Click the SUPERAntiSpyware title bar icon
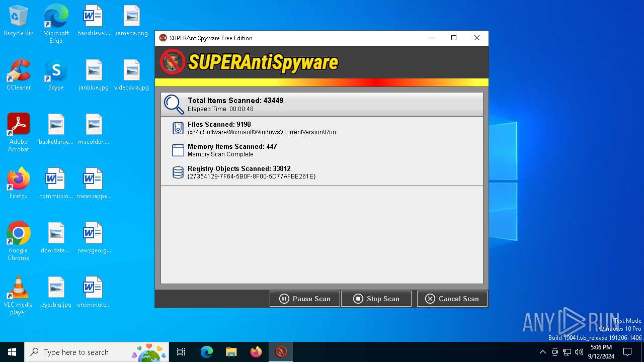The width and height of the screenshot is (644, 362). pyautogui.click(x=163, y=38)
